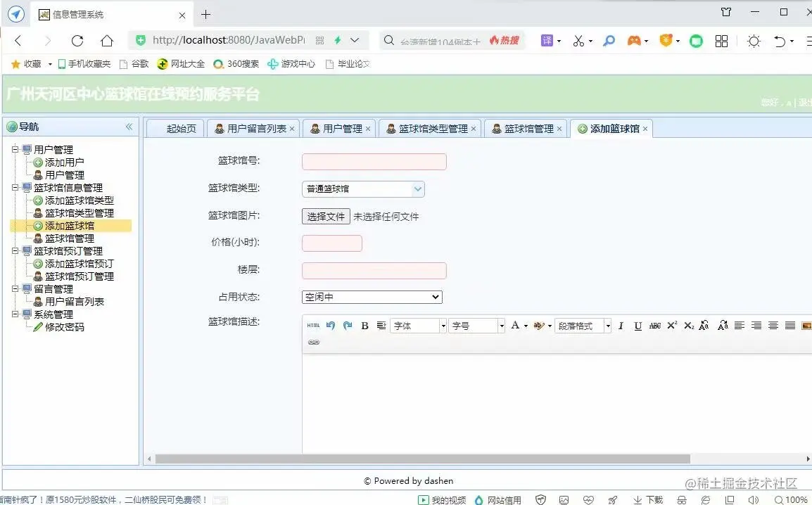Switch editor to HTML source mode

(x=313, y=326)
